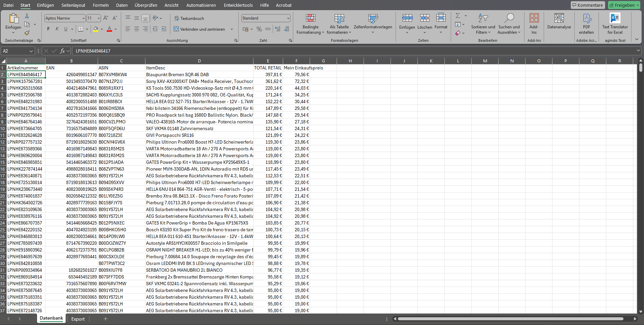The height and width of the screenshot is (325, 644).
Task: Click the Kommentare button
Action: click(588, 5)
